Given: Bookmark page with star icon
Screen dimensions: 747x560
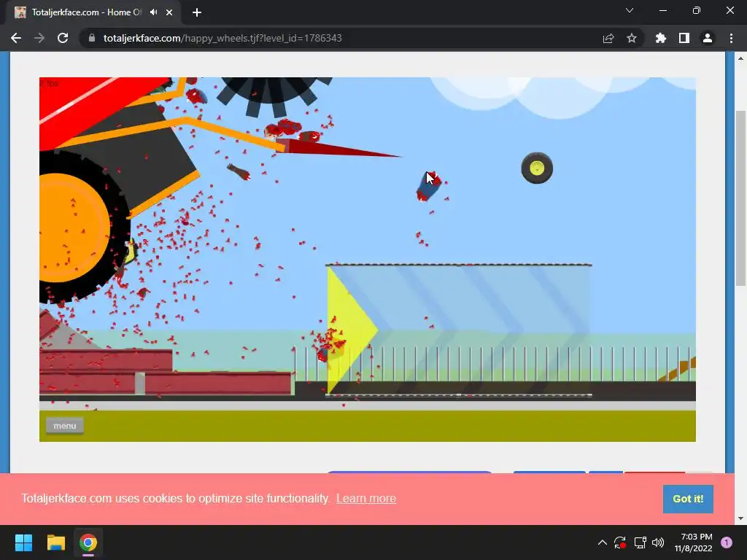Looking at the screenshot, I should pos(632,38).
